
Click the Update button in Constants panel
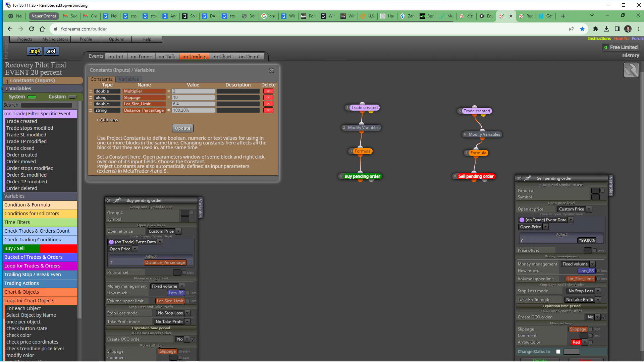pos(182,128)
